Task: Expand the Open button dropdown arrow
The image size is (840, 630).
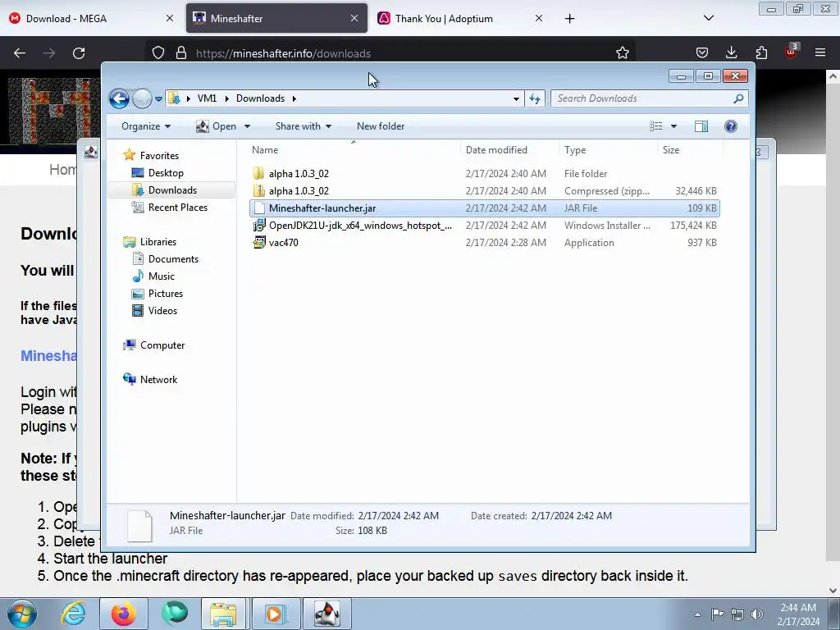Action: 247,126
